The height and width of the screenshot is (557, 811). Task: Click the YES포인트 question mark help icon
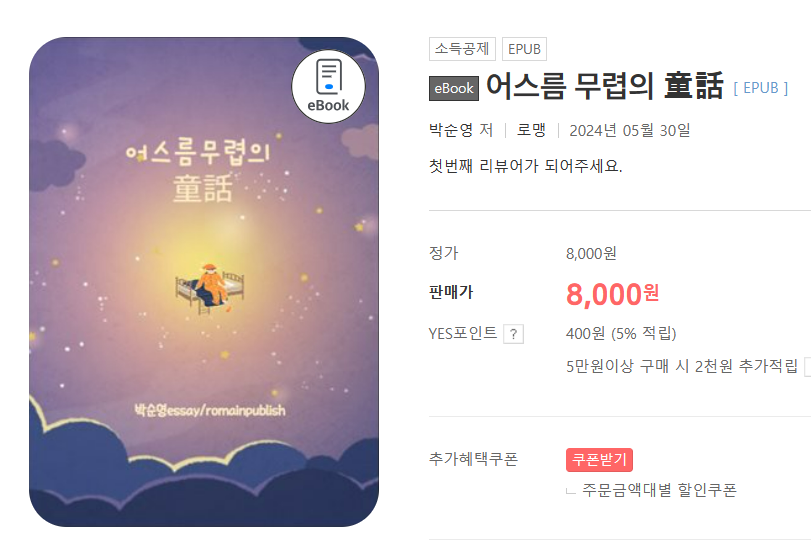513,334
